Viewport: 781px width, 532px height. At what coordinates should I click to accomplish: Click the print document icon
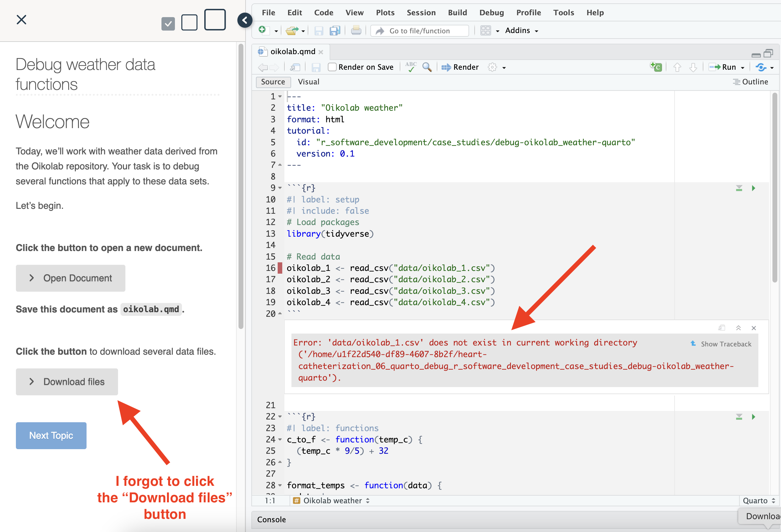[x=356, y=31]
